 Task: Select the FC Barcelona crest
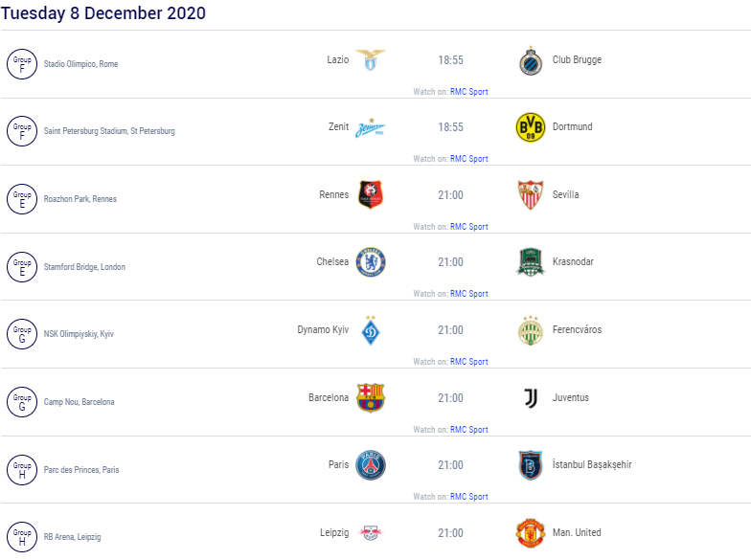(370, 398)
